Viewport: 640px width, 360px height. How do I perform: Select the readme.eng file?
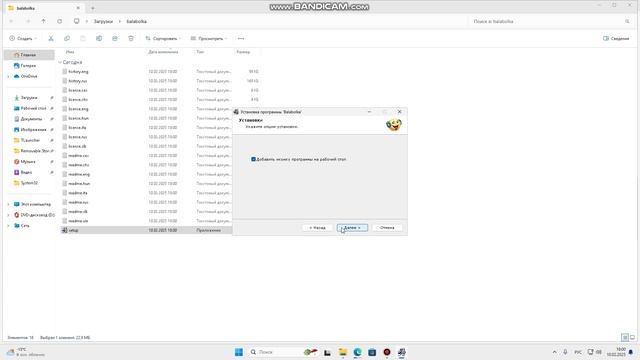[x=79, y=174]
